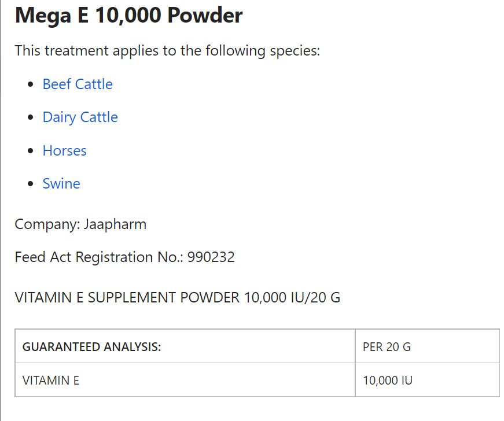Click the VITAMIN E table row cell

click(x=51, y=381)
